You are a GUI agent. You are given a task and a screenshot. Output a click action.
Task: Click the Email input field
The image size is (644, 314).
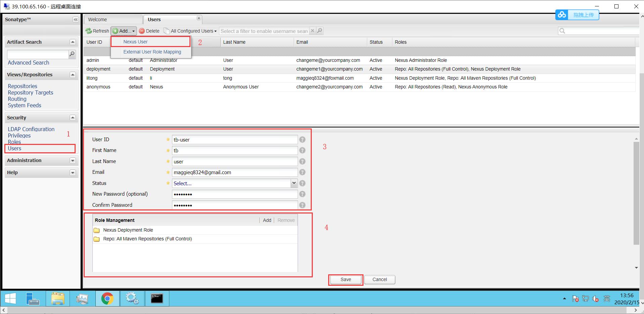[235, 172]
